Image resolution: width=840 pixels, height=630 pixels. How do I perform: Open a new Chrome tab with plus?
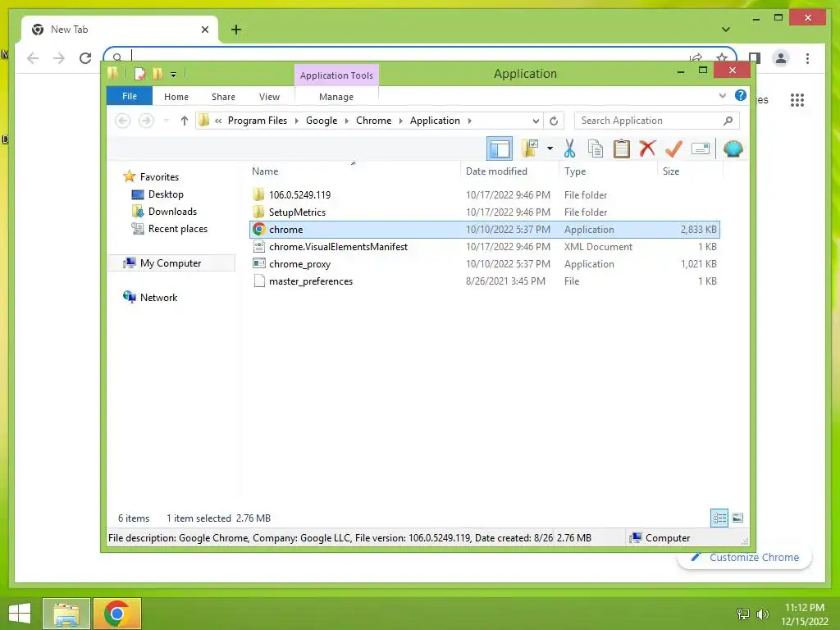tap(236, 30)
